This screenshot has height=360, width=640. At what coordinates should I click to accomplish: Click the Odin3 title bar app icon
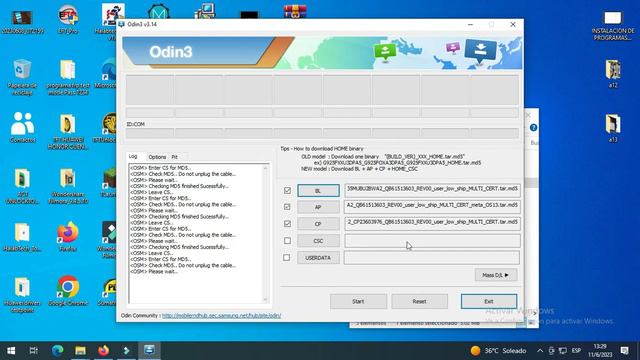122,24
